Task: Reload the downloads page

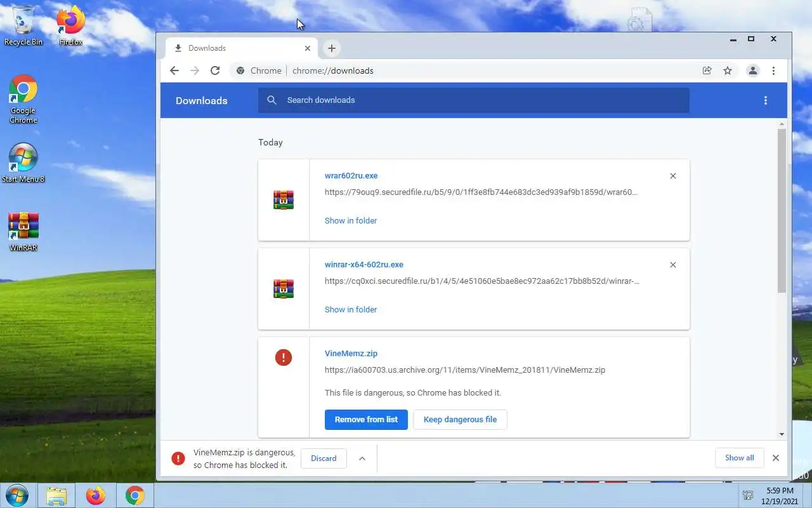Action: coord(215,70)
